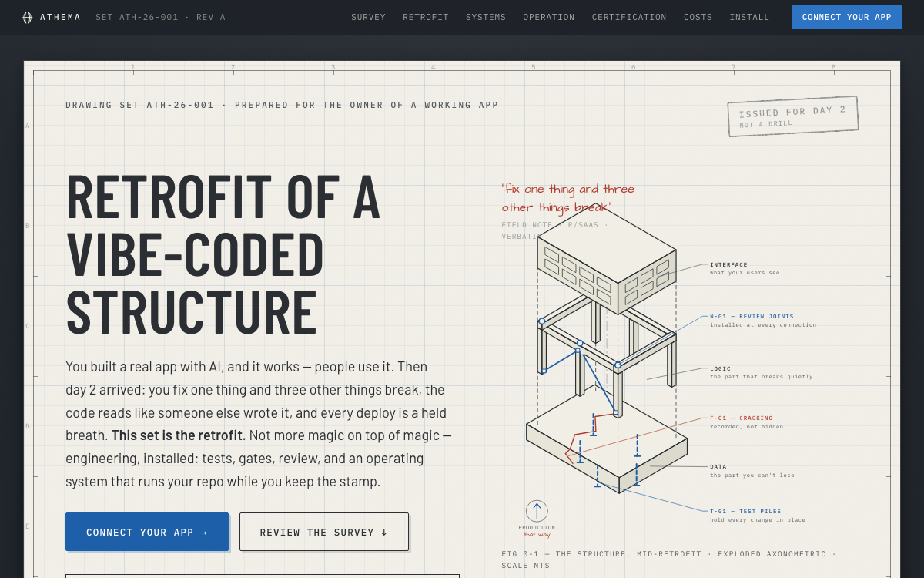Click the hero Connect Your App → button
The height and width of the screenshot is (578, 924).
tap(147, 532)
